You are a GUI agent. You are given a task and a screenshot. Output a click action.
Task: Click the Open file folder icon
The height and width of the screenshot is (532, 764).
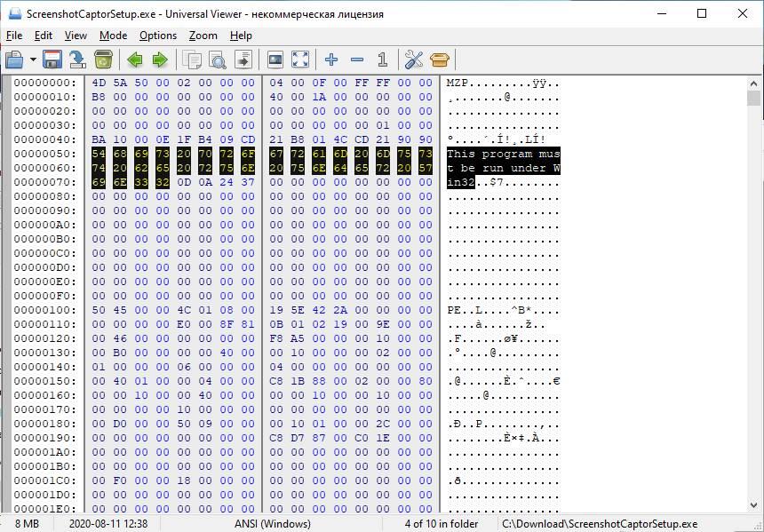[x=14, y=60]
